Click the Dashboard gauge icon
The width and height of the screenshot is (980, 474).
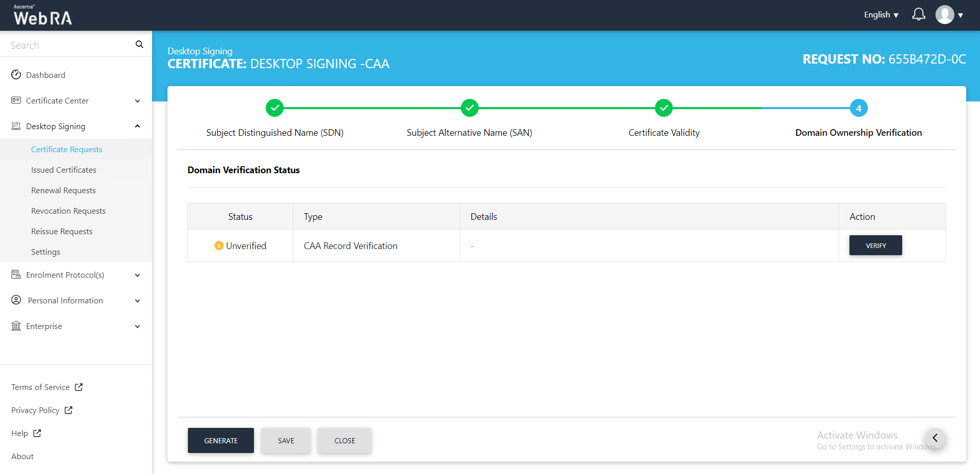(x=16, y=75)
